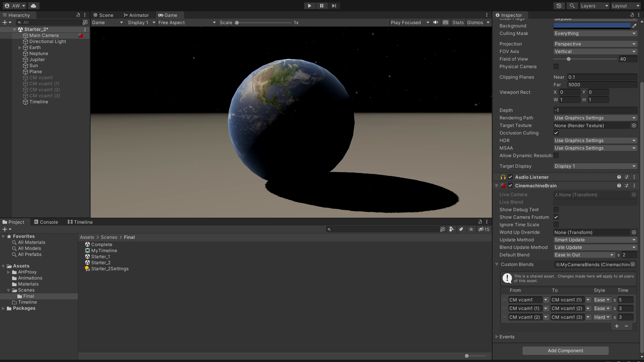
Task: Open the cloud services icon
Action: [33, 6]
